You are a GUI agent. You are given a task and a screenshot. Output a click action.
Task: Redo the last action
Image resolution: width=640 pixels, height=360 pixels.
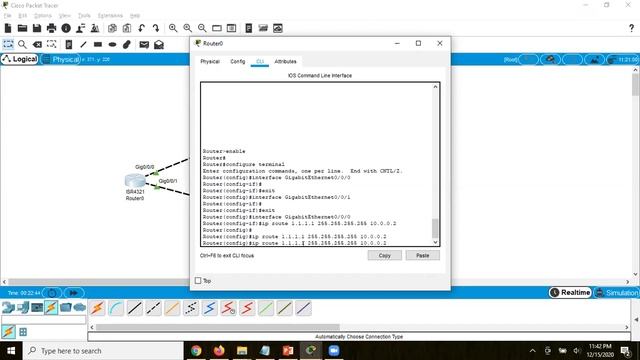[x=156, y=28]
